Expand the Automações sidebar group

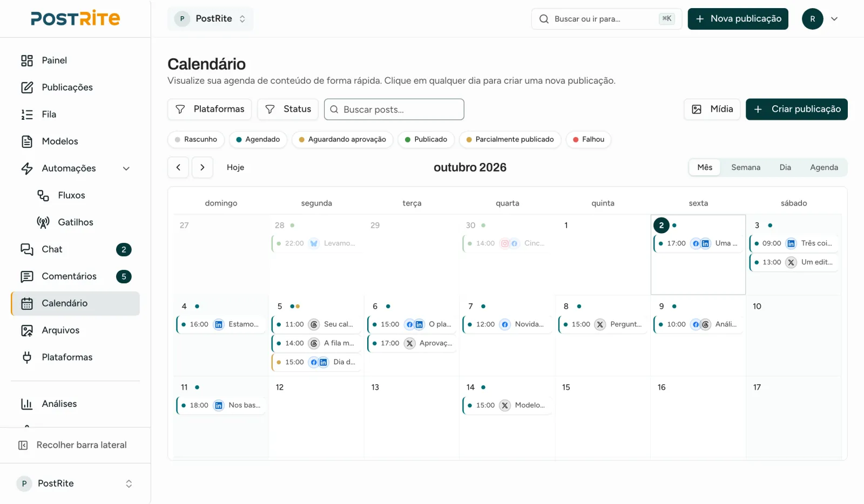pyautogui.click(x=75, y=168)
